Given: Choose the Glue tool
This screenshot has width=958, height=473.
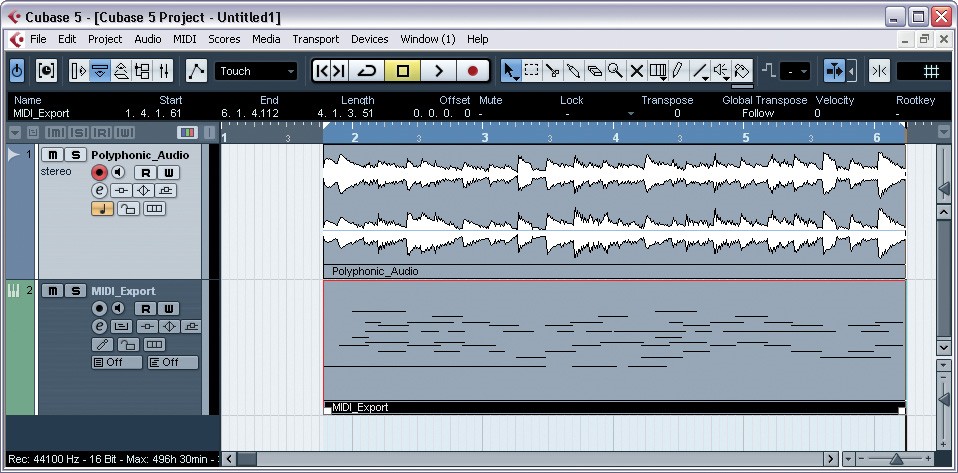Looking at the screenshot, I should coord(573,71).
